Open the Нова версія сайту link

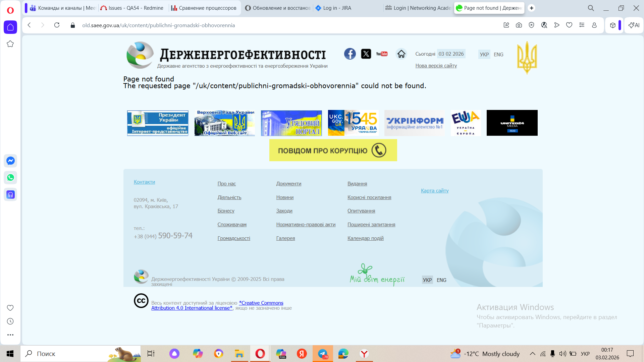point(436,66)
